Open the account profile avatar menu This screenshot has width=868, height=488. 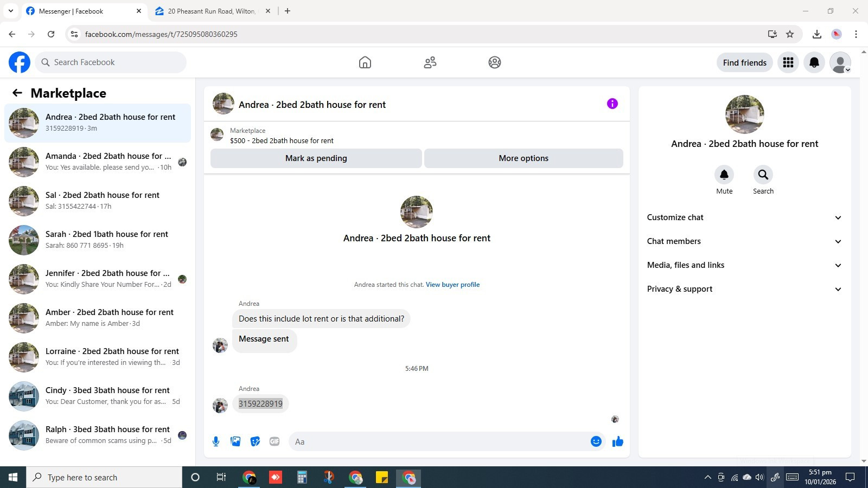tap(840, 62)
